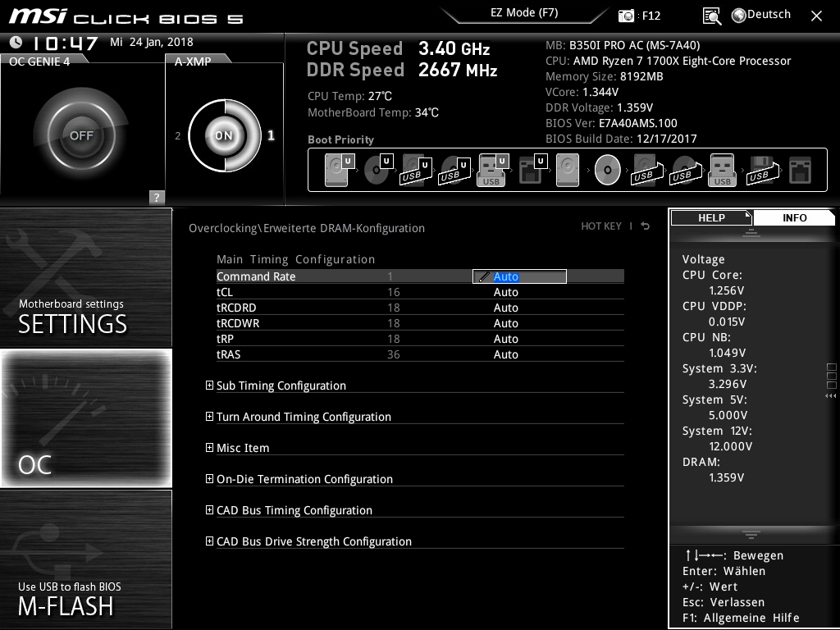Open the Auto value for tRCDWR
The image size is (840, 630).
[x=505, y=323]
